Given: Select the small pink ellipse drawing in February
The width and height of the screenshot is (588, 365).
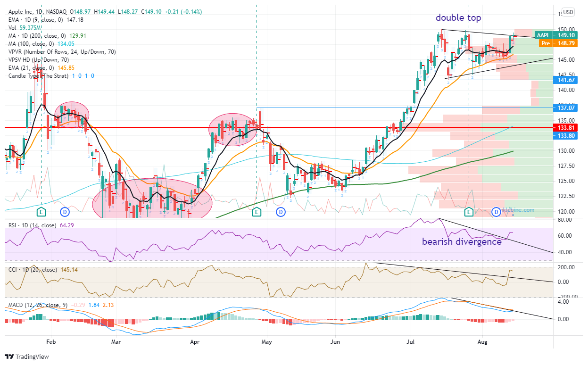Looking at the screenshot, I should [x=72, y=116].
